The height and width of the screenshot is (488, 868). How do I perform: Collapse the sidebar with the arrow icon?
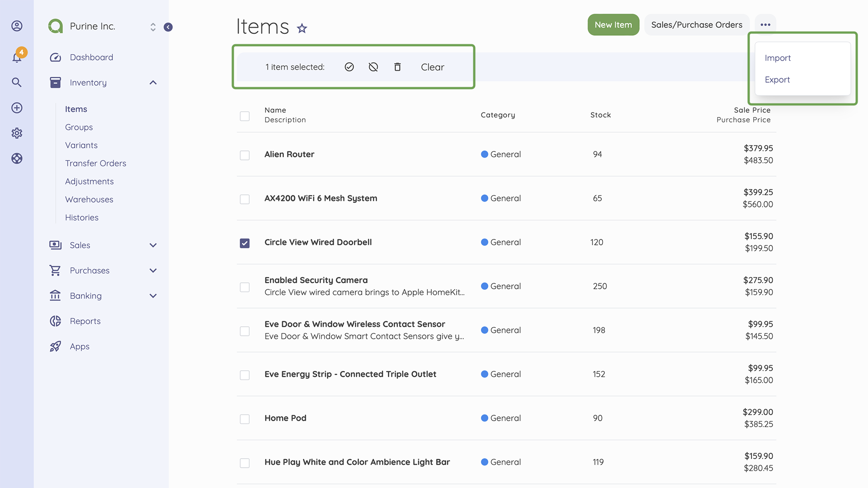point(168,27)
